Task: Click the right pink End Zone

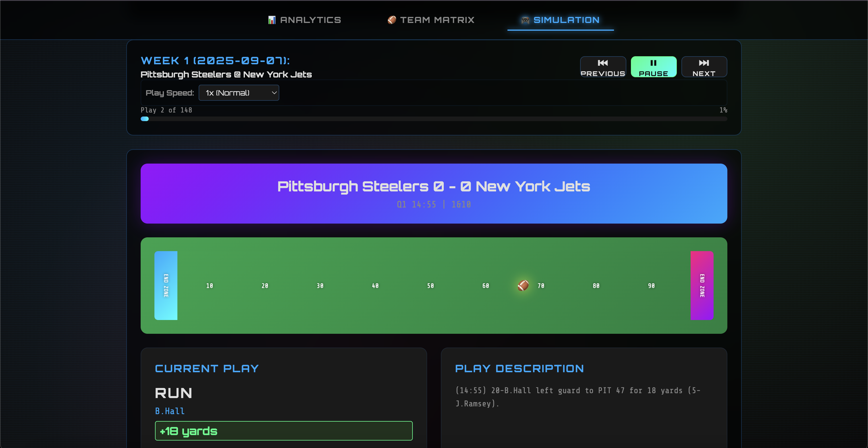Action: coord(702,285)
